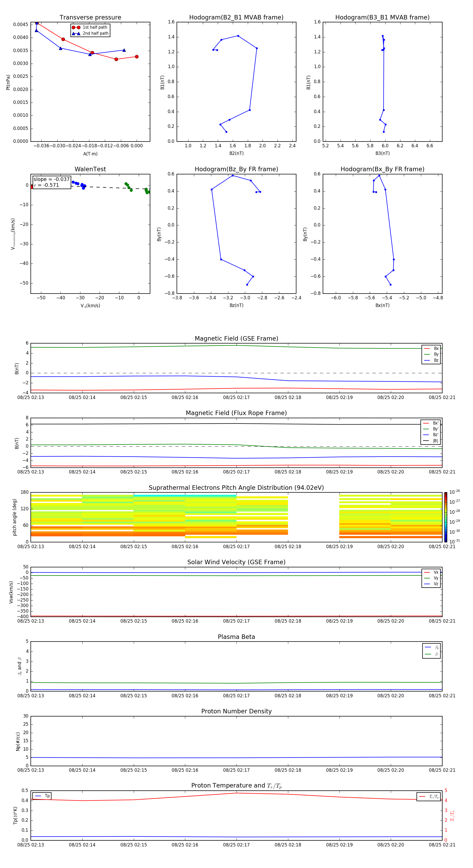
Task: Select the '2nd half path' legend entry
Action: click(x=90, y=33)
